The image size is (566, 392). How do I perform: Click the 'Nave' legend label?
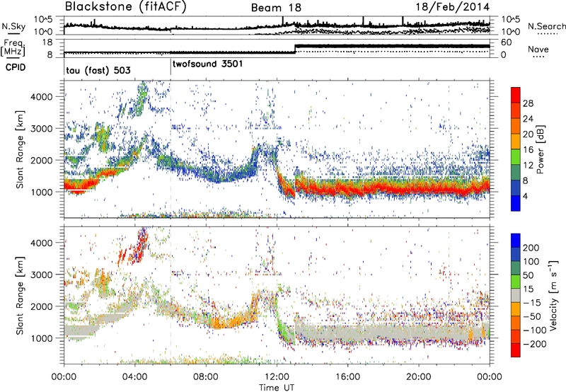538,49
